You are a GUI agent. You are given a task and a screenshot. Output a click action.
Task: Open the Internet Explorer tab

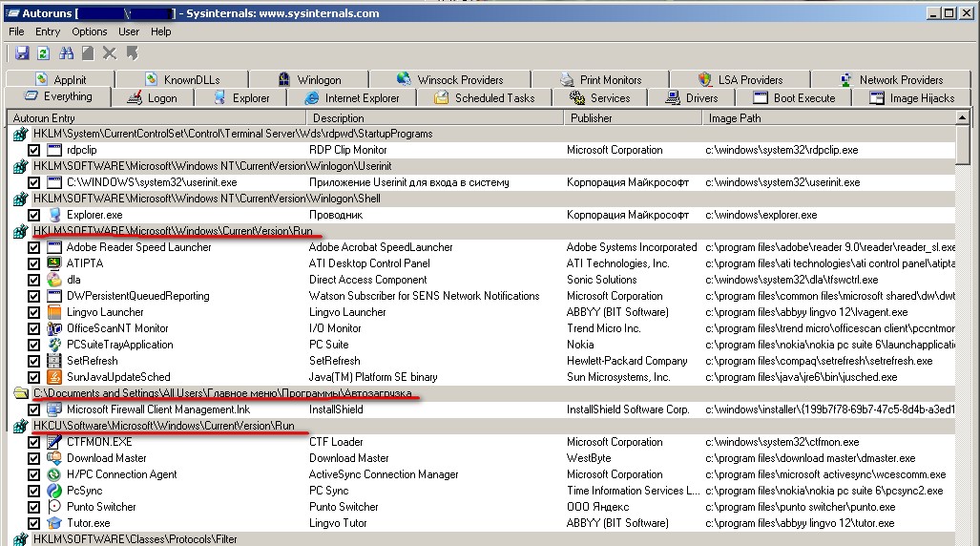point(352,97)
